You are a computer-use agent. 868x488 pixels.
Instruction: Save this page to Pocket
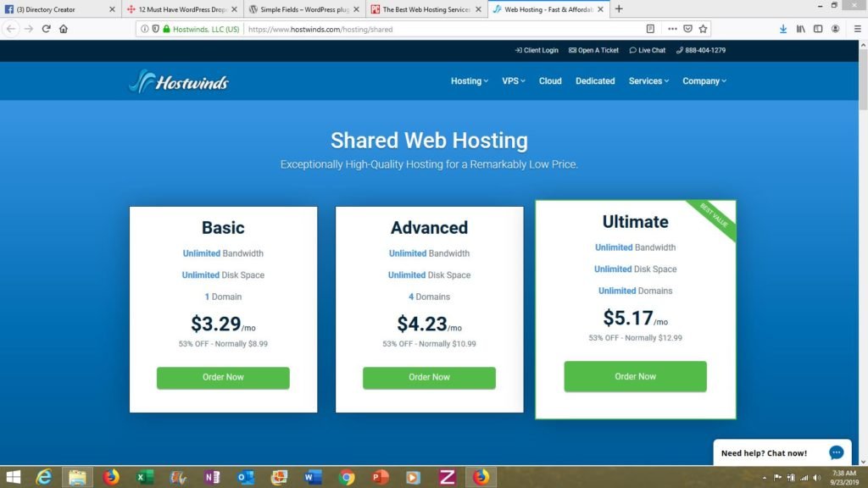pyautogui.click(x=687, y=29)
